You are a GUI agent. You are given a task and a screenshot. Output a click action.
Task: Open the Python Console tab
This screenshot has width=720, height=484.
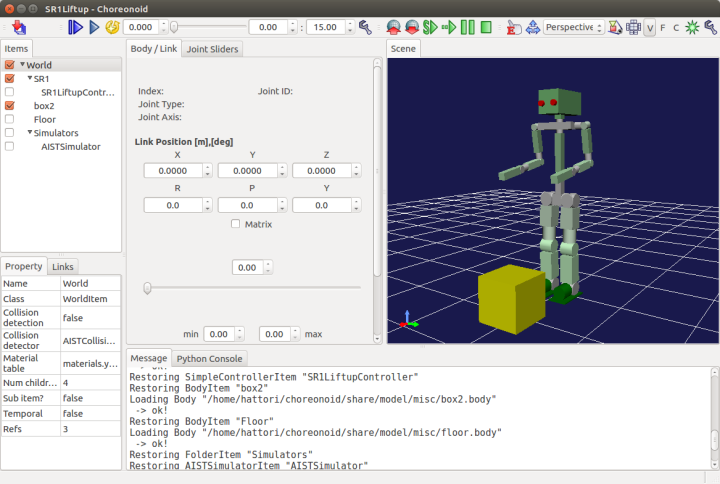[x=209, y=358]
